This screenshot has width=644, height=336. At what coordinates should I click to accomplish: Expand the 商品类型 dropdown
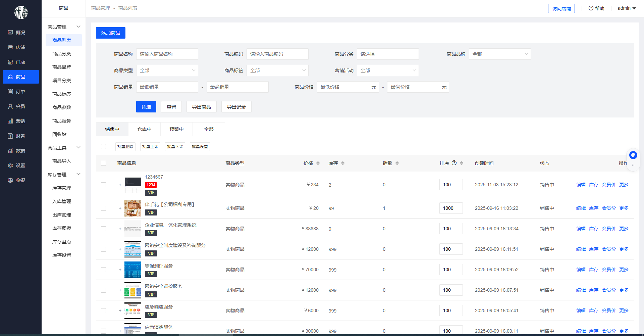click(167, 70)
